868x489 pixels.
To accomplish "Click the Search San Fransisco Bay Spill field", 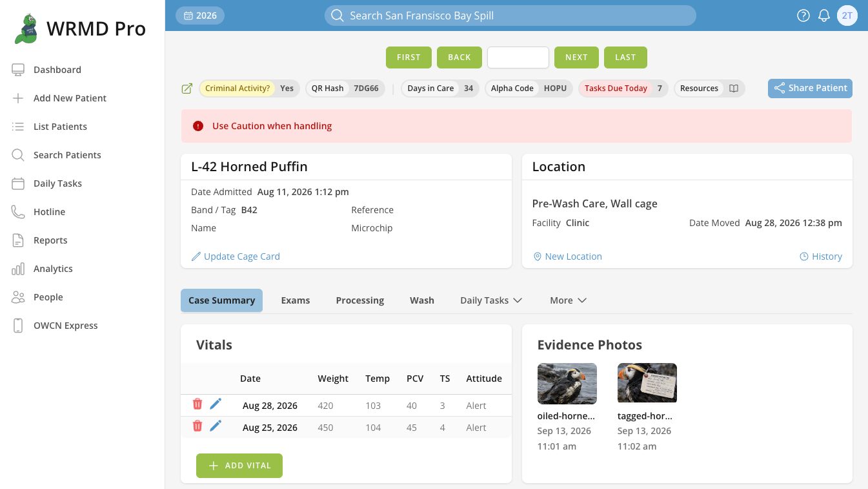I will pyautogui.click(x=510, y=16).
